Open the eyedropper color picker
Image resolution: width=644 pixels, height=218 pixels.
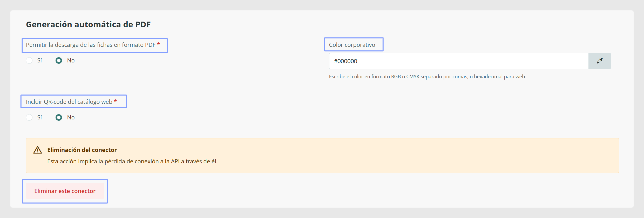[600, 61]
